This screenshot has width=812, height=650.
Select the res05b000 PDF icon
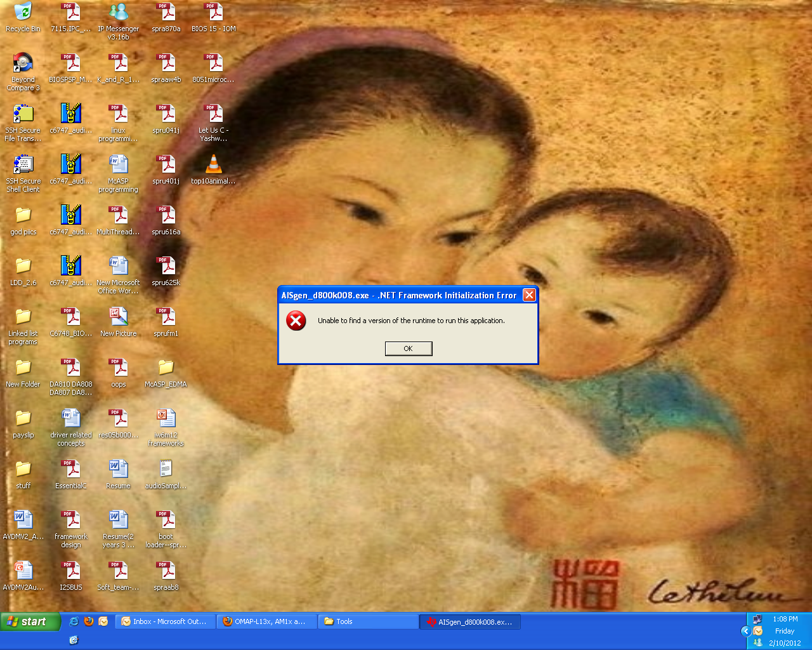pyautogui.click(x=118, y=423)
